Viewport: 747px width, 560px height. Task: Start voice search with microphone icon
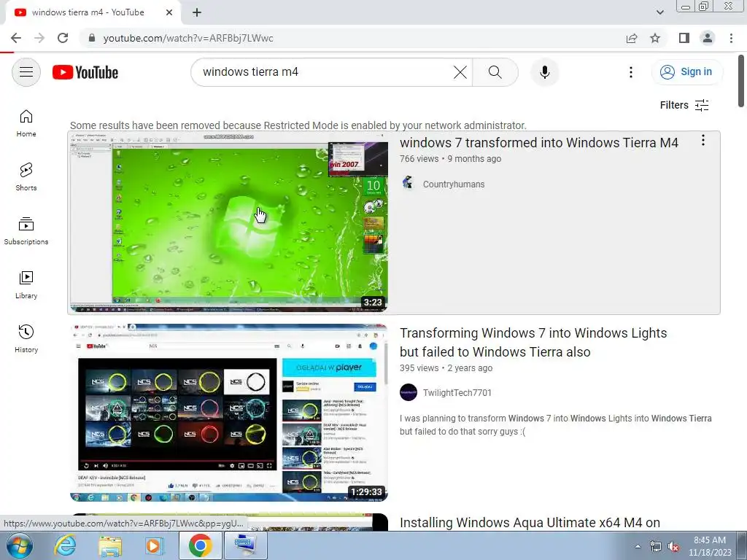click(544, 72)
